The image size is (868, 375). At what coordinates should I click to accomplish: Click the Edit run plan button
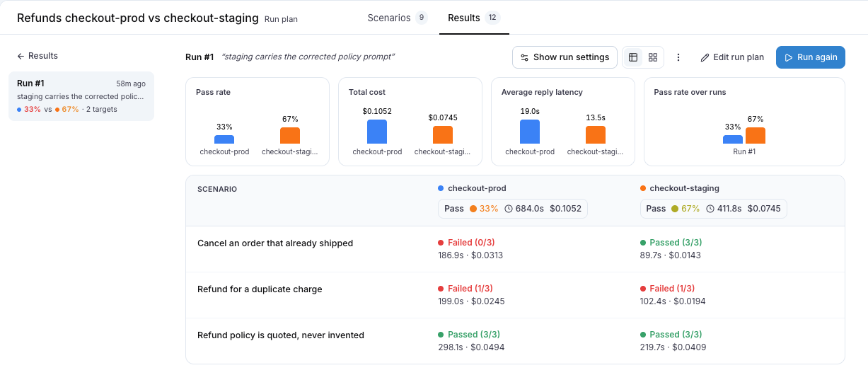(x=732, y=57)
